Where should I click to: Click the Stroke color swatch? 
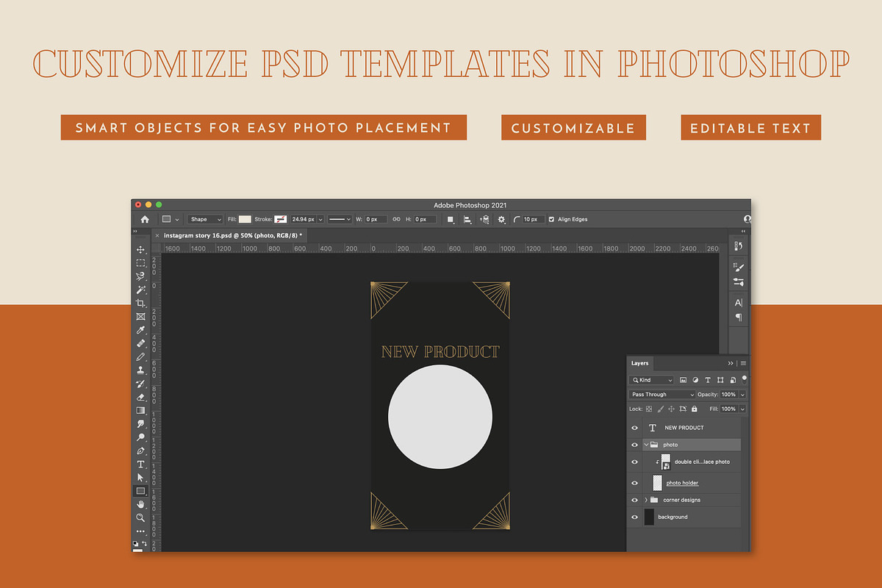(x=281, y=219)
